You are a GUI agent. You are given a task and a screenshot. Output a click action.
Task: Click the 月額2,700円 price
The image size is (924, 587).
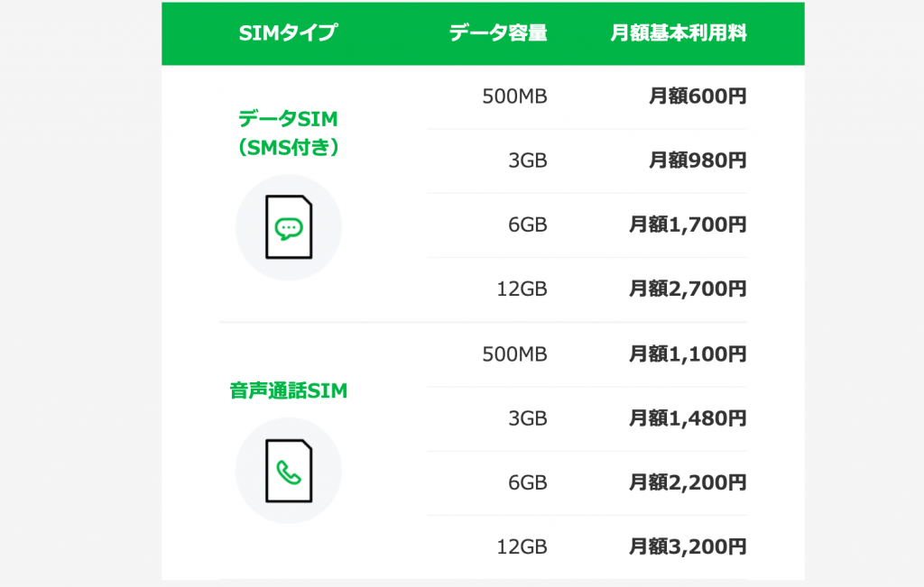pos(688,289)
